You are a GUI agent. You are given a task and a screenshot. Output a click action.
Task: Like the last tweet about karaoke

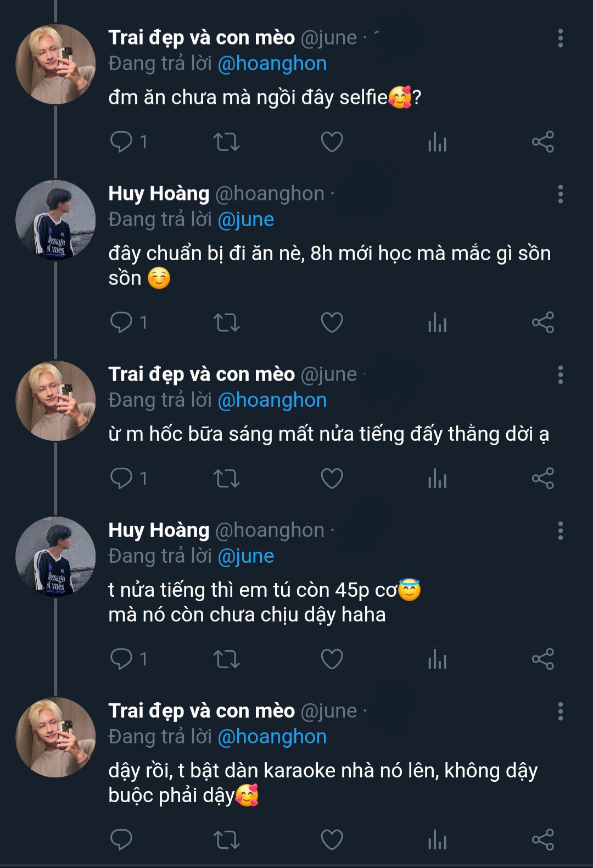tap(332, 839)
